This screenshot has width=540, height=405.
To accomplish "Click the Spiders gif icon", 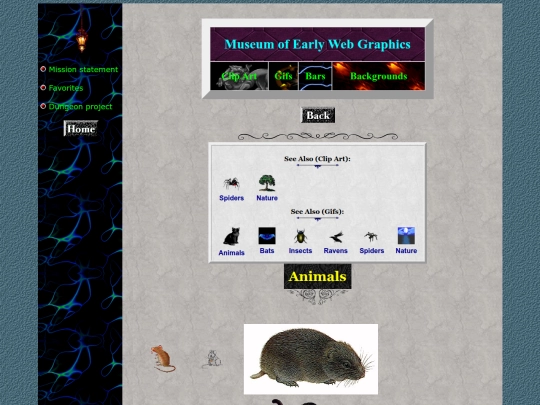I will tap(371, 237).
